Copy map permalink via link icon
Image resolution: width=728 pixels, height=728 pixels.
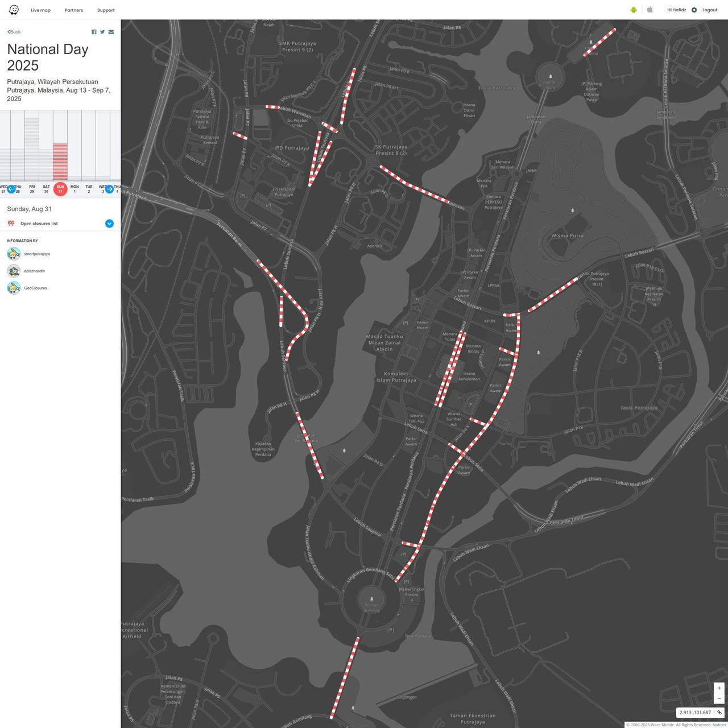point(719,712)
